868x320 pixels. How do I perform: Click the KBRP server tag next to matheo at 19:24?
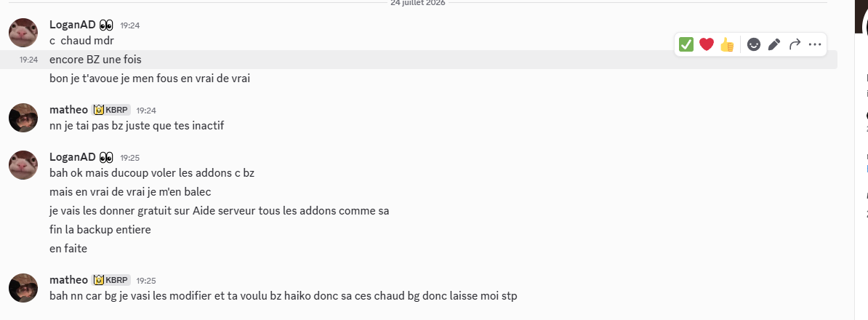[110, 110]
